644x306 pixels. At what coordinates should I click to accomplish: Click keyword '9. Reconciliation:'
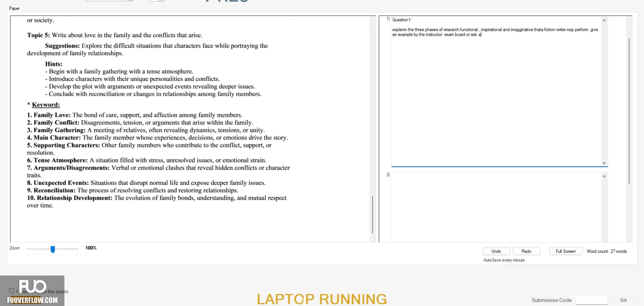tap(51, 190)
